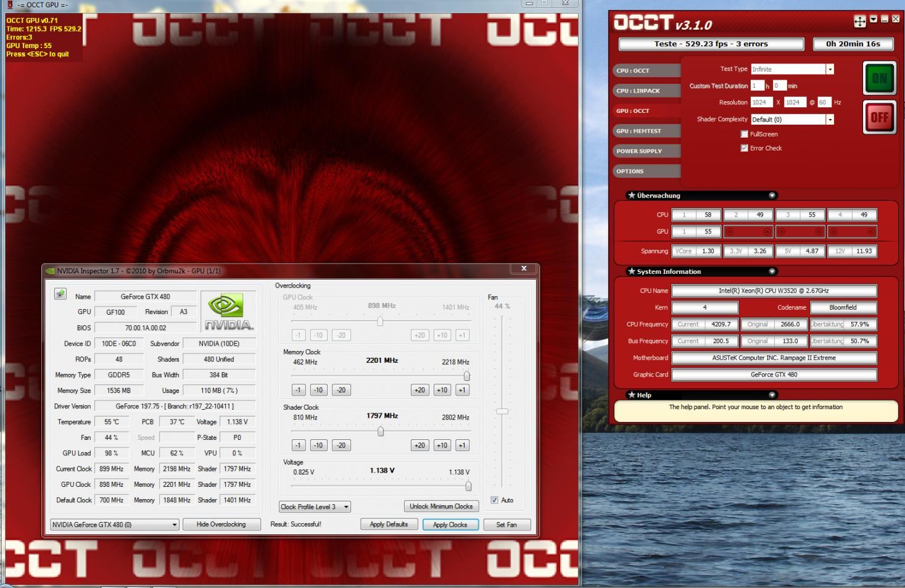Click Shader Clock +20 button
This screenshot has width=905, height=588.
click(x=419, y=445)
